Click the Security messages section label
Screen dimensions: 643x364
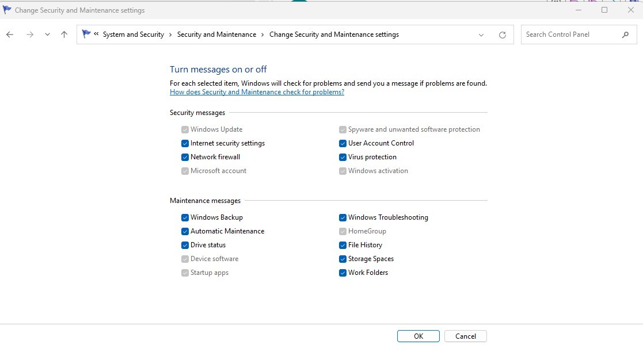click(197, 113)
